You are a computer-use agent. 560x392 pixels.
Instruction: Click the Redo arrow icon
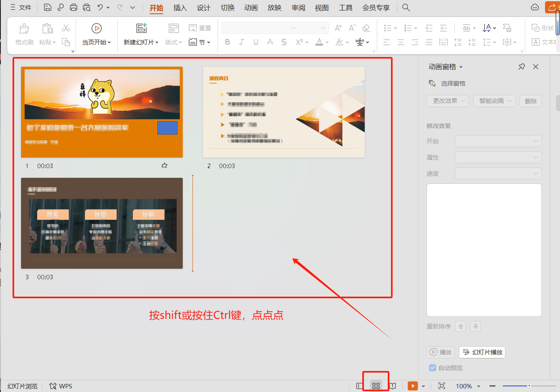[120, 7]
